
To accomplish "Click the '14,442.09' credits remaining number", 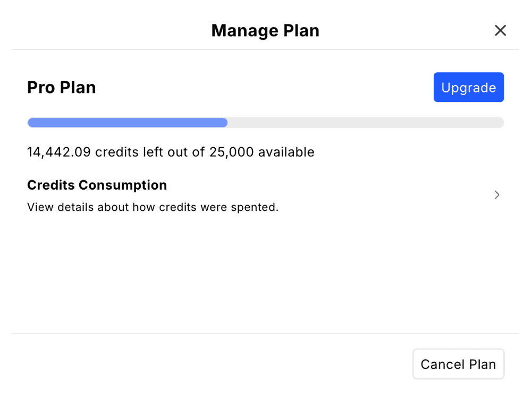I will click(59, 152).
